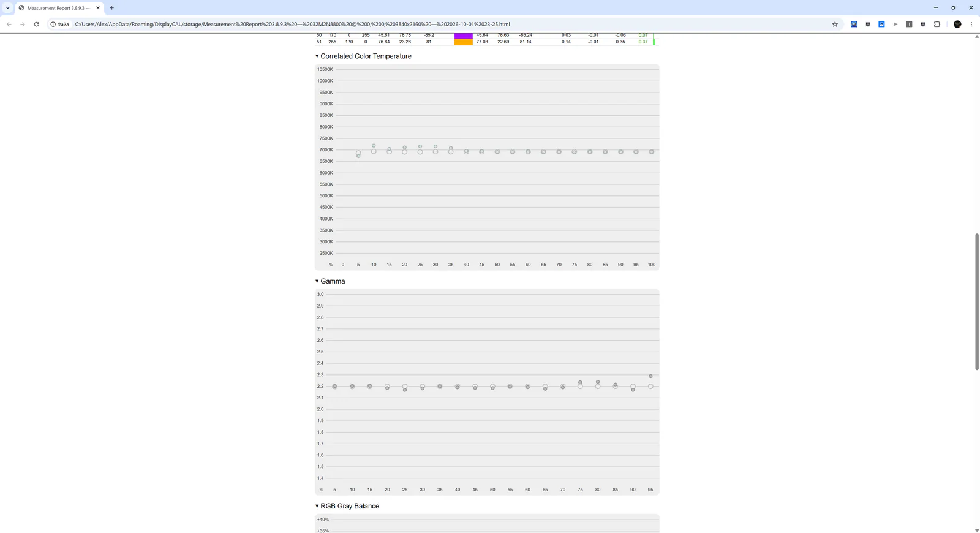
Task: Click the first blue extension icon after the star
Action: click(x=854, y=25)
